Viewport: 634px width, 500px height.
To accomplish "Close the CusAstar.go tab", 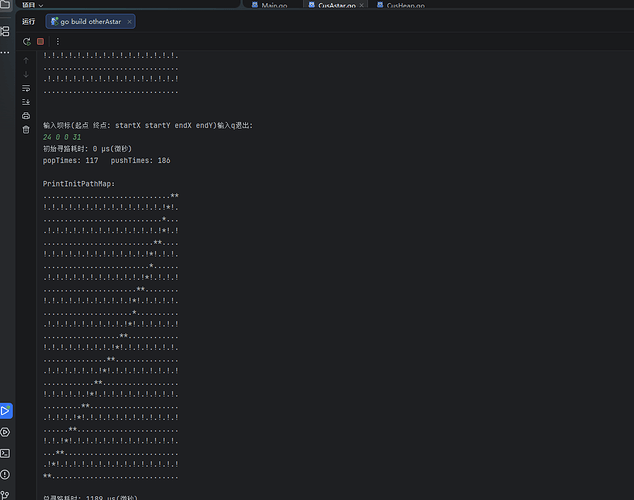I will (x=361, y=5).
